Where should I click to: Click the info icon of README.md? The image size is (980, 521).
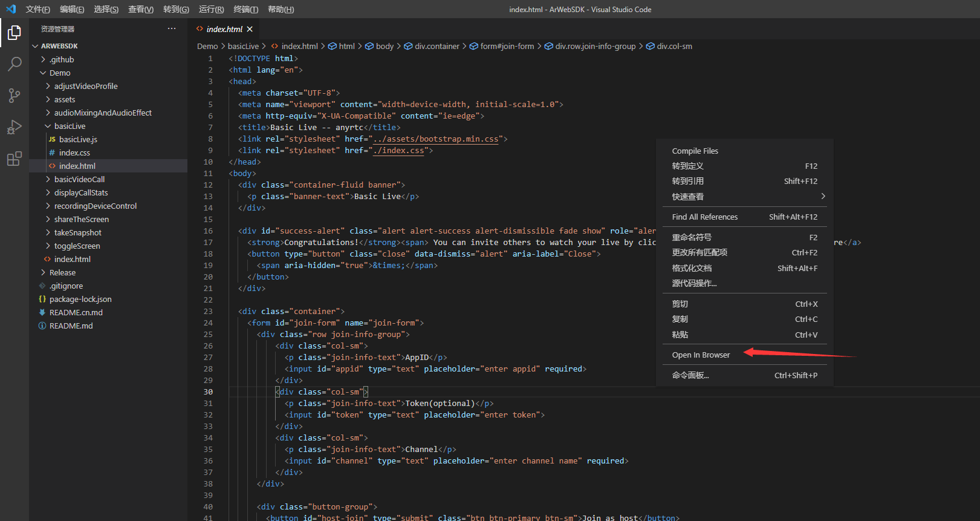point(42,326)
